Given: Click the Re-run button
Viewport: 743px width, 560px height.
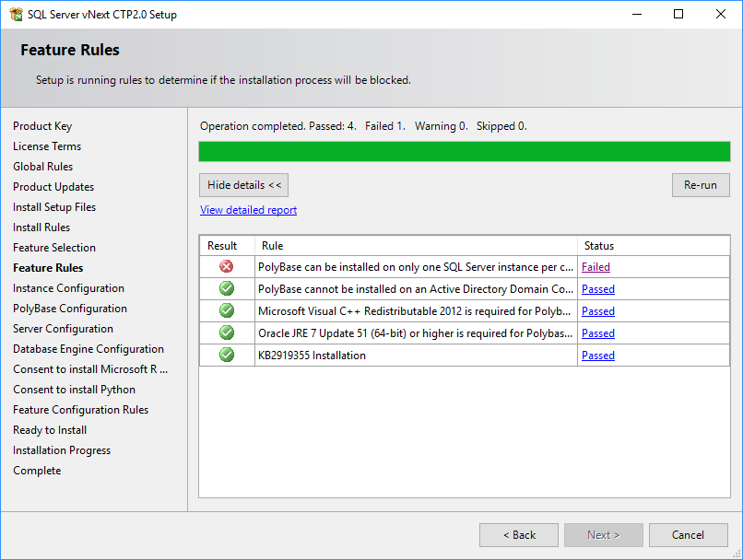Looking at the screenshot, I should [701, 185].
